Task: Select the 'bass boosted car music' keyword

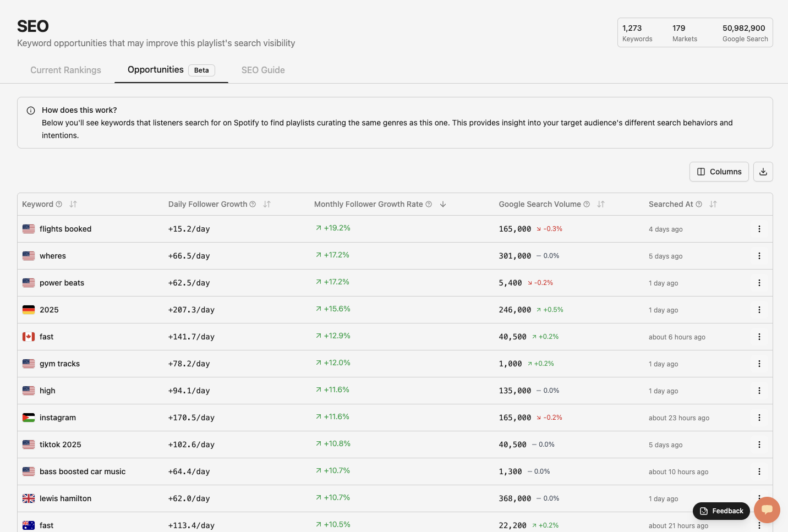Action: coord(83,471)
